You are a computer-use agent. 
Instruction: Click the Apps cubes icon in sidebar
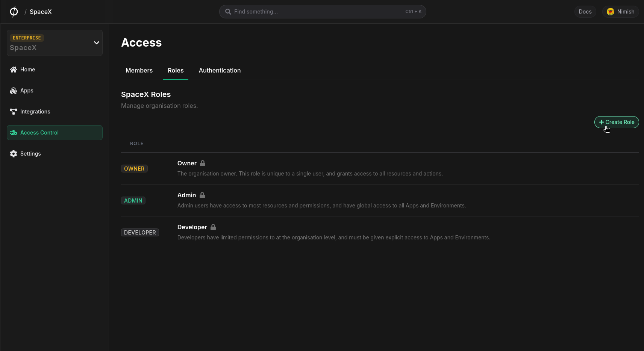coord(14,91)
